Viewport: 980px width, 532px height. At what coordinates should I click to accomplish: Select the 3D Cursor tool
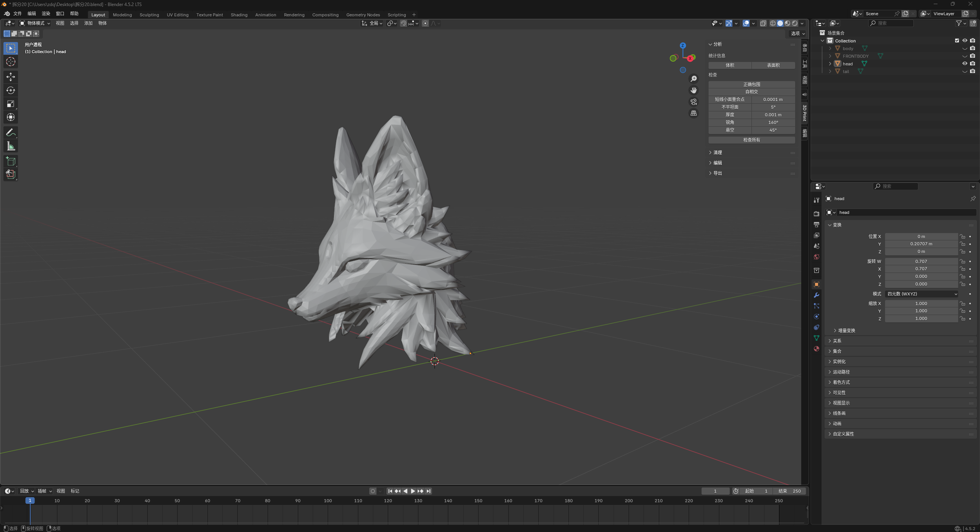pyautogui.click(x=11, y=62)
